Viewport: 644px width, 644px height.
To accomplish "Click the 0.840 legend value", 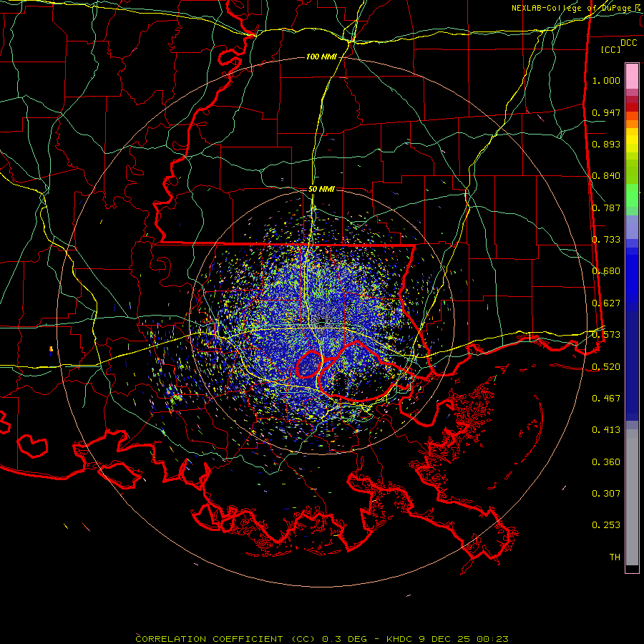I will [x=606, y=176].
